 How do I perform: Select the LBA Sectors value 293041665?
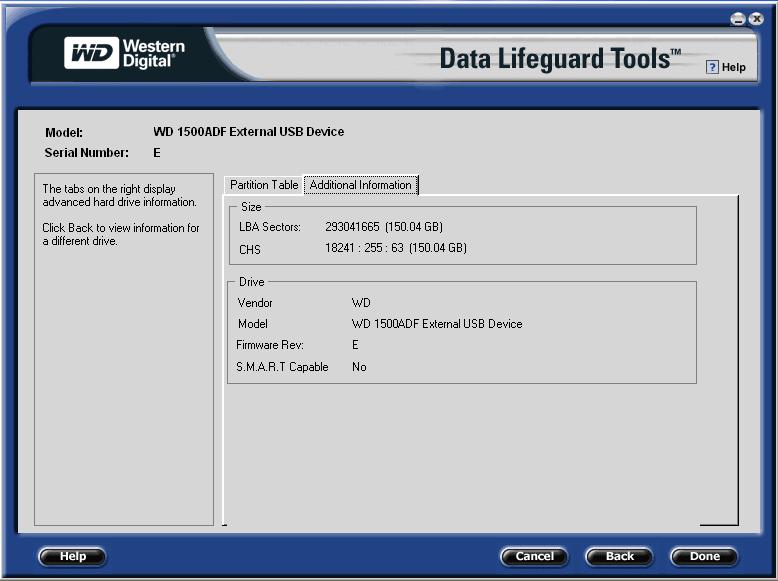click(352, 227)
